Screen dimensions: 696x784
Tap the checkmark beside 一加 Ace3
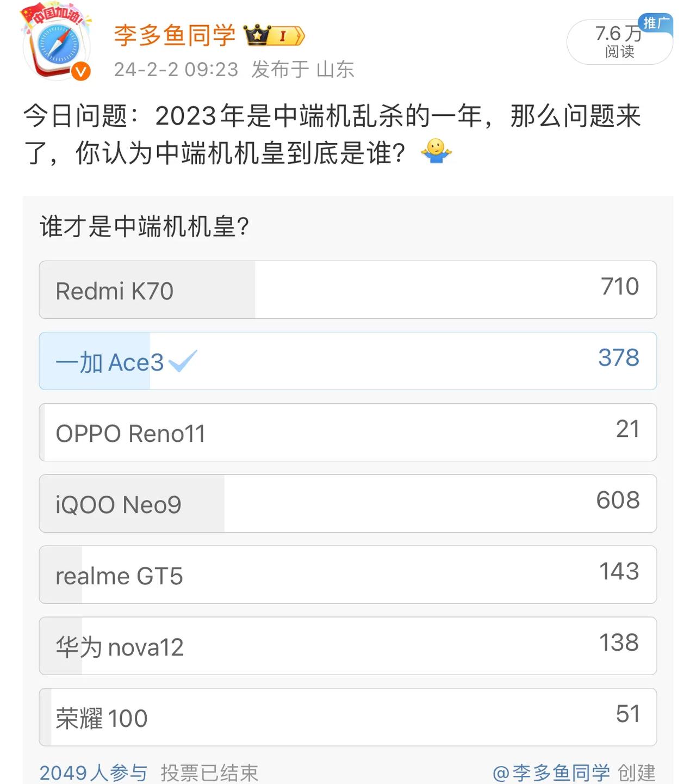pos(183,361)
